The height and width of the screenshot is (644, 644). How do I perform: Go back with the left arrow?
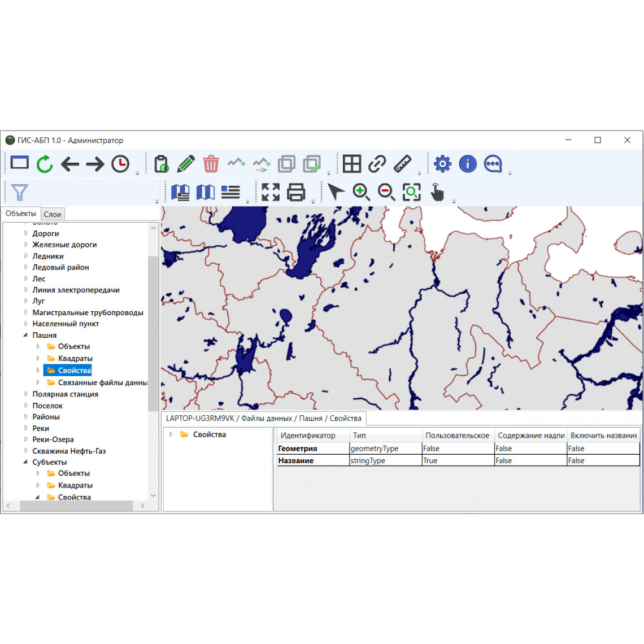70,164
